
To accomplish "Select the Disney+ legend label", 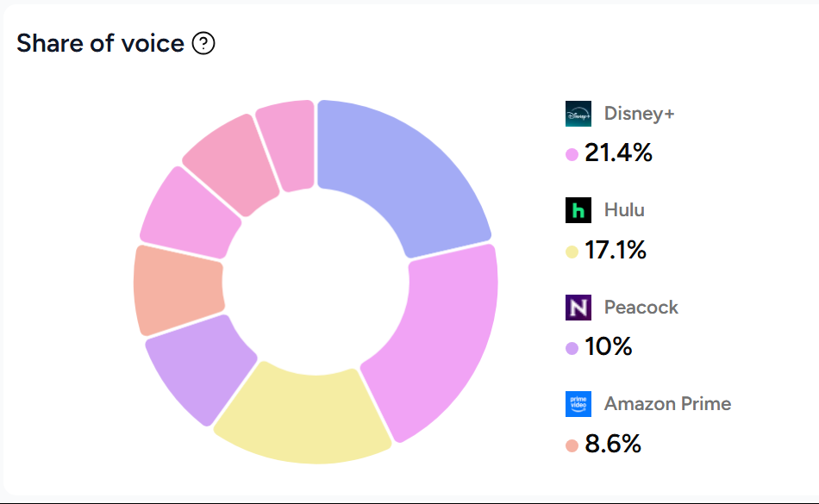I will pos(639,114).
